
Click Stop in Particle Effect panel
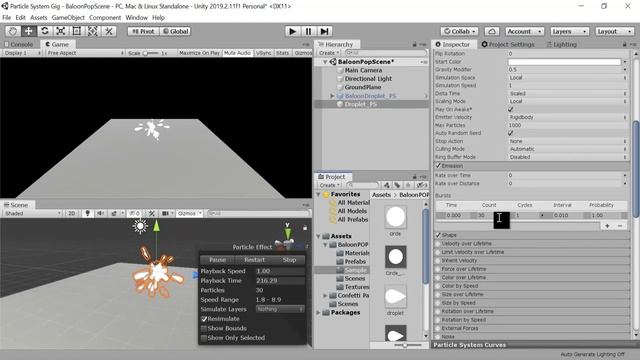289,260
